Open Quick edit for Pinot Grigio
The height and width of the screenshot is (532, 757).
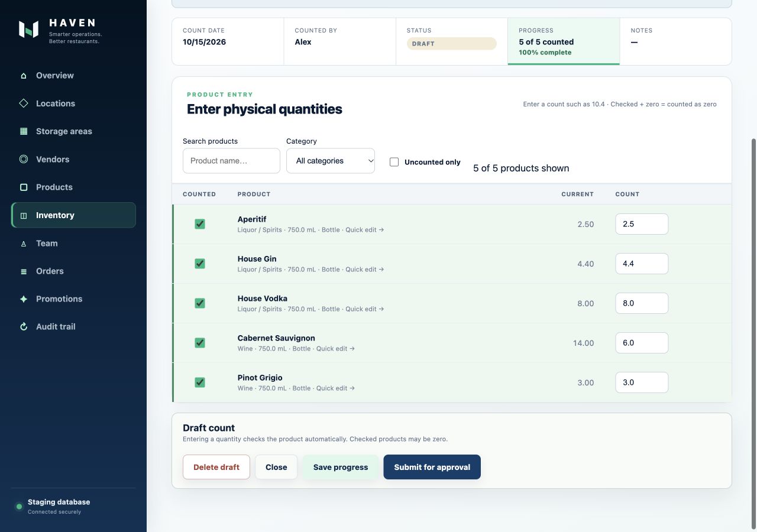tap(335, 388)
